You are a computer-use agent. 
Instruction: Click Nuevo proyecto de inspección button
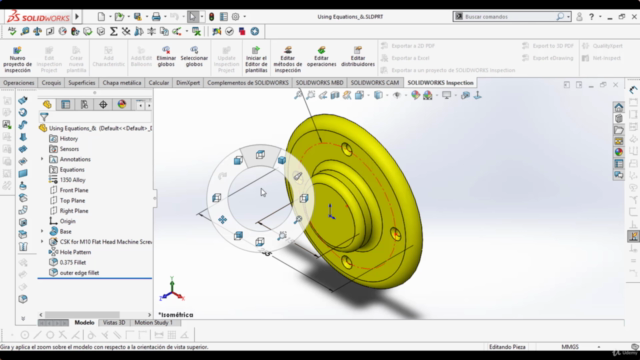[x=17, y=59]
